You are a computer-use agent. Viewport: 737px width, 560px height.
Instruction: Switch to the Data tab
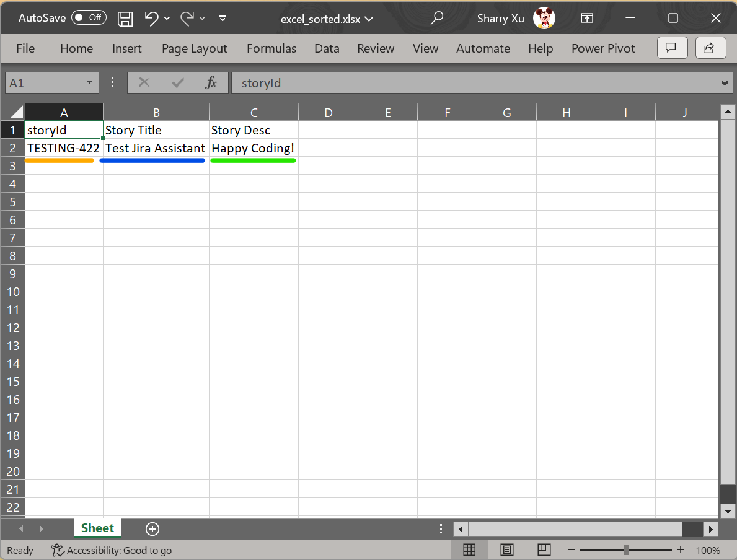pos(327,48)
